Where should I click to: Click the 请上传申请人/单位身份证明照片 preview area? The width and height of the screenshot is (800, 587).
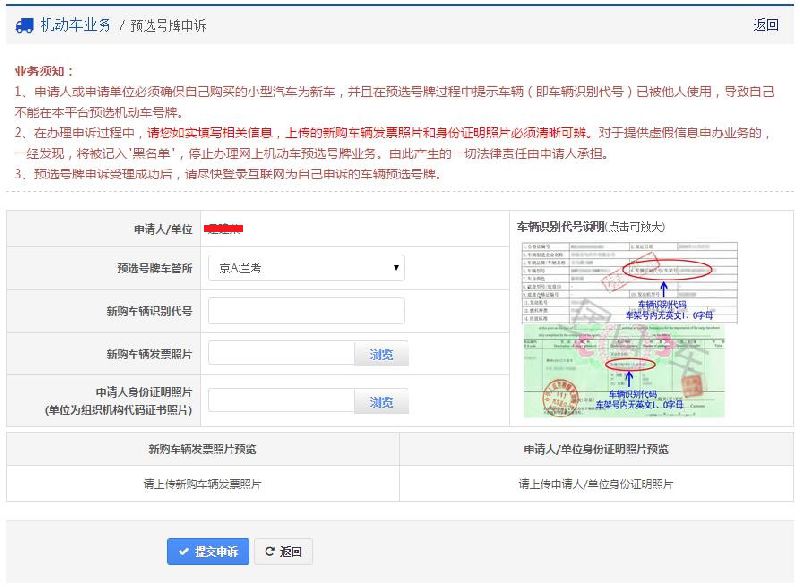coord(595,483)
